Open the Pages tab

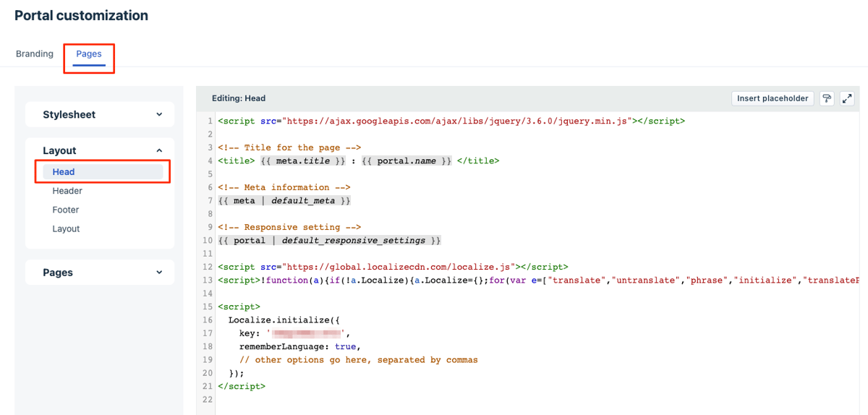click(89, 54)
